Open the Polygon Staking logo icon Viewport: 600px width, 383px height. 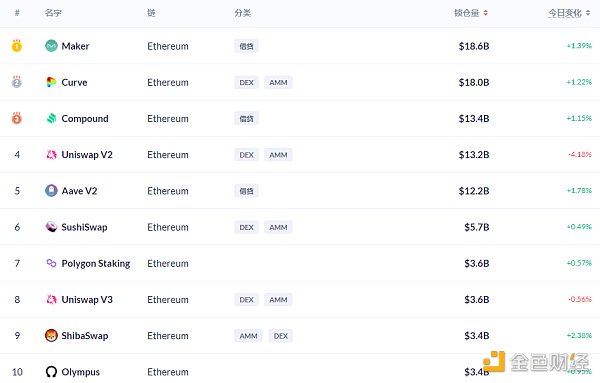coord(51,263)
